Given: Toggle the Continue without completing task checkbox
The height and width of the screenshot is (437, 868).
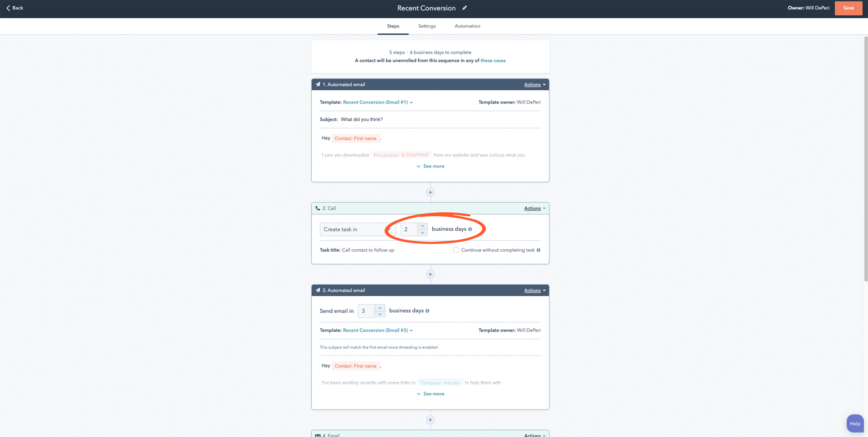Looking at the screenshot, I should point(455,250).
